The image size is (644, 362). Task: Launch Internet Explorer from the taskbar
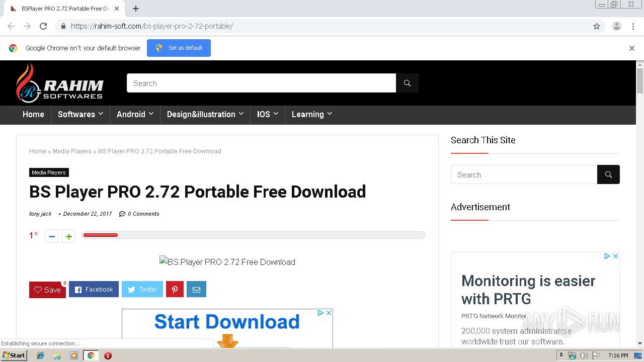click(x=40, y=355)
